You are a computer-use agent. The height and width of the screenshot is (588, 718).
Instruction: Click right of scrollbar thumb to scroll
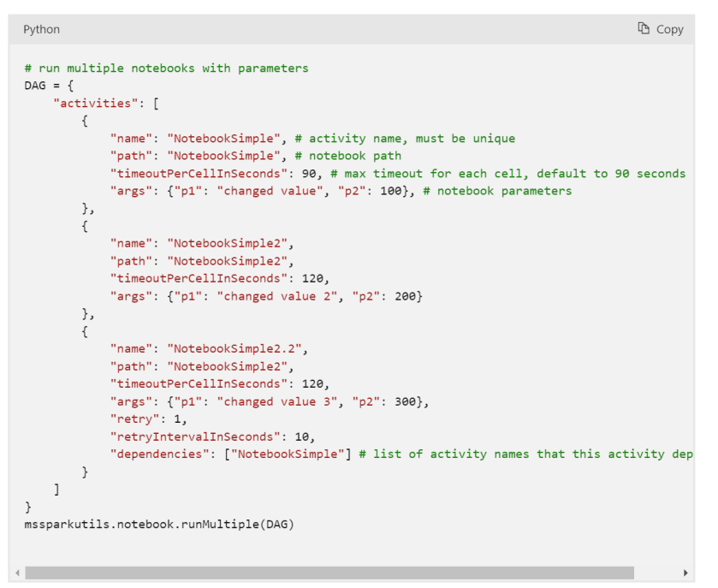click(659, 573)
